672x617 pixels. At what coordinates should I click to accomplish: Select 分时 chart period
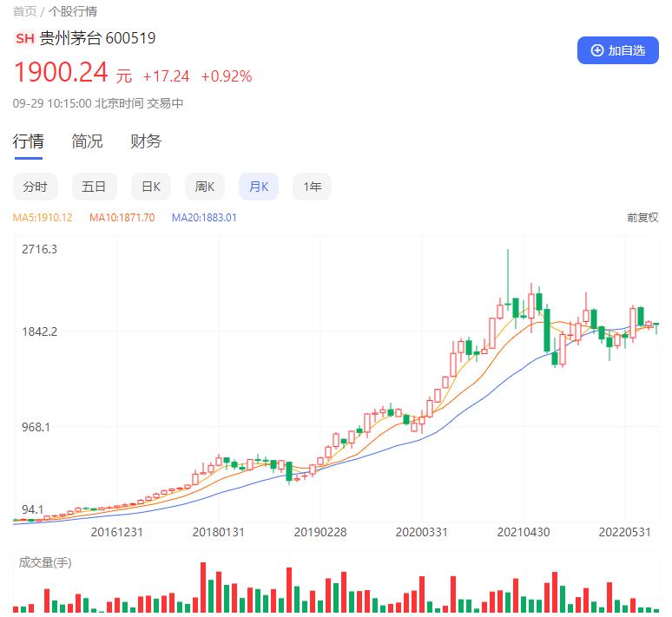36,187
